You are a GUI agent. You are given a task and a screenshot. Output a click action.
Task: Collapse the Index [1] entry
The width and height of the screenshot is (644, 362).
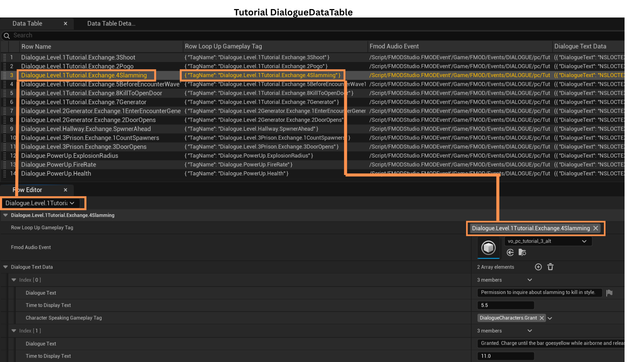point(14,330)
